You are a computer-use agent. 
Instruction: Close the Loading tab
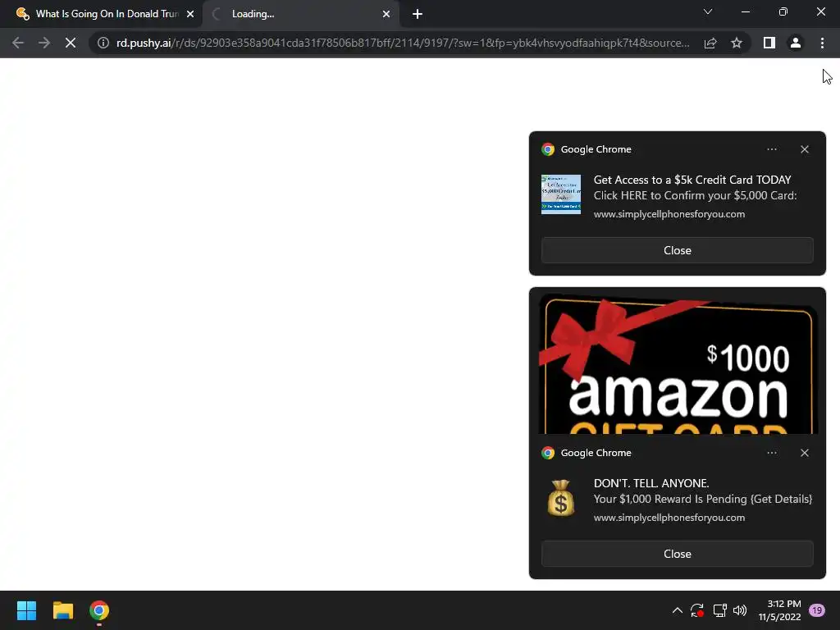pyautogui.click(x=386, y=14)
